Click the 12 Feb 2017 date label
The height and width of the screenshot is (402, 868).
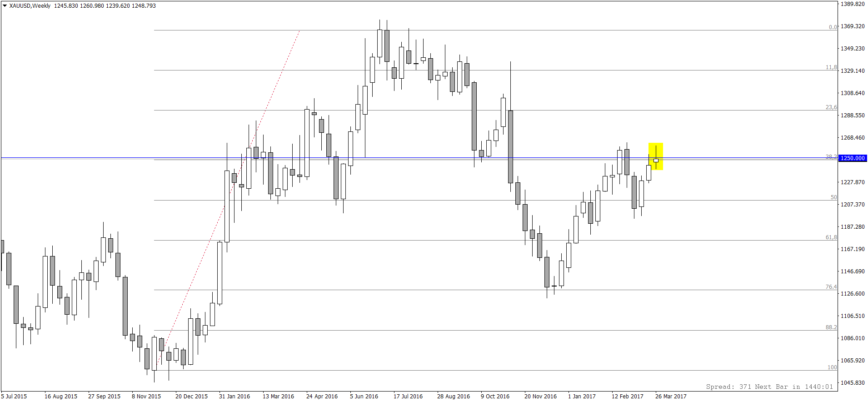(628, 397)
